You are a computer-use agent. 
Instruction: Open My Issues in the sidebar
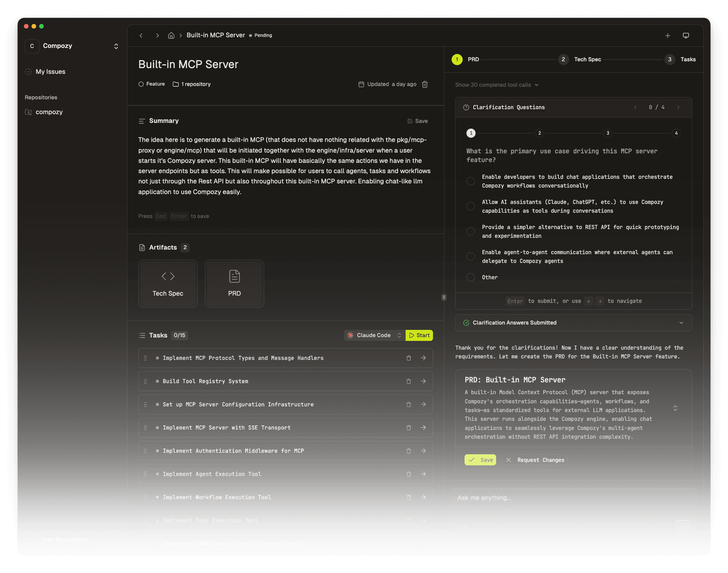coord(50,72)
